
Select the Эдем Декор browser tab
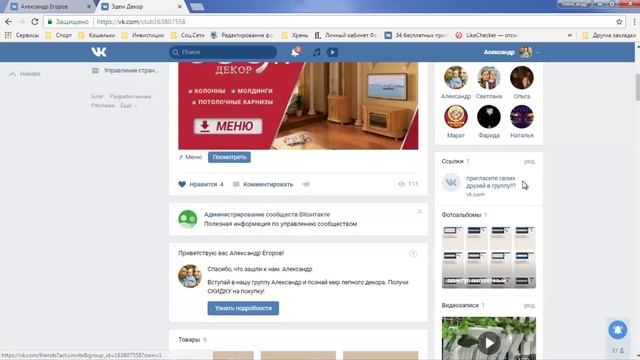(141, 7)
